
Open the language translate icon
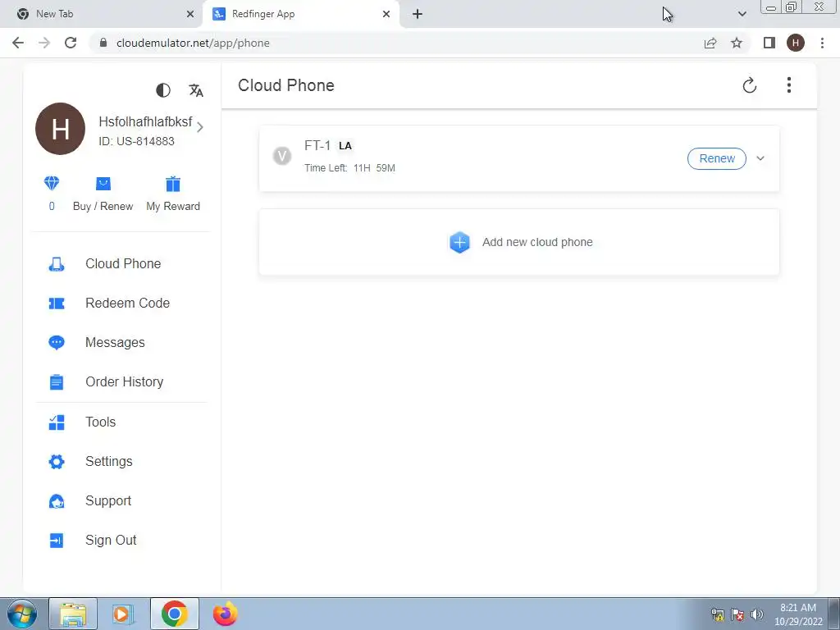(196, 90)
